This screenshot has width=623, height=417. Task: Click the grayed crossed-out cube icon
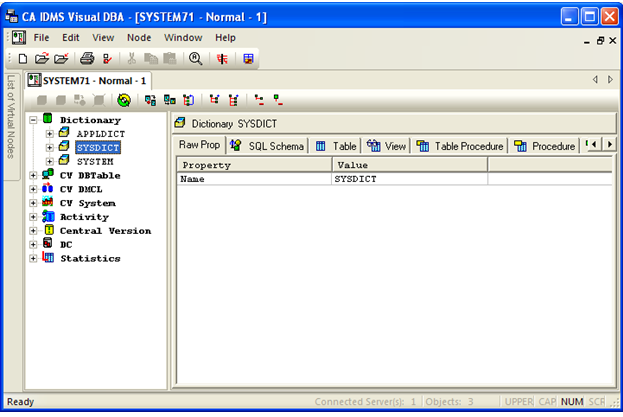(99, 100)
